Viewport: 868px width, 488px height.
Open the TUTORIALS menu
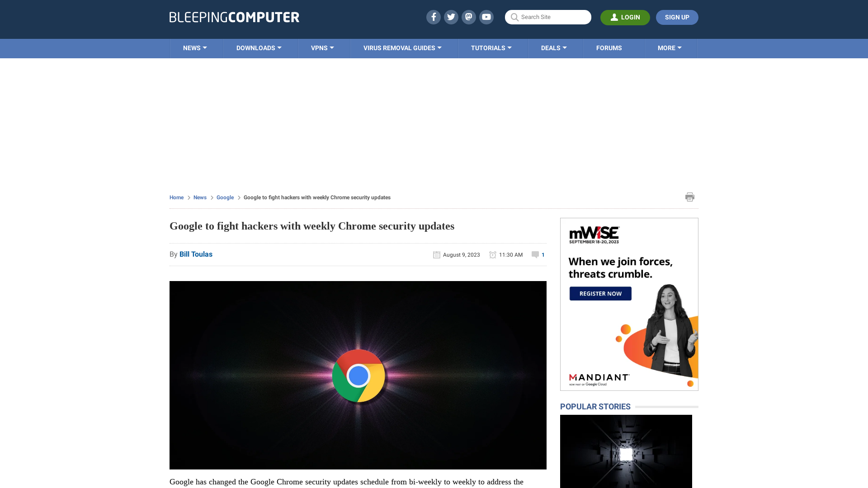491,47
